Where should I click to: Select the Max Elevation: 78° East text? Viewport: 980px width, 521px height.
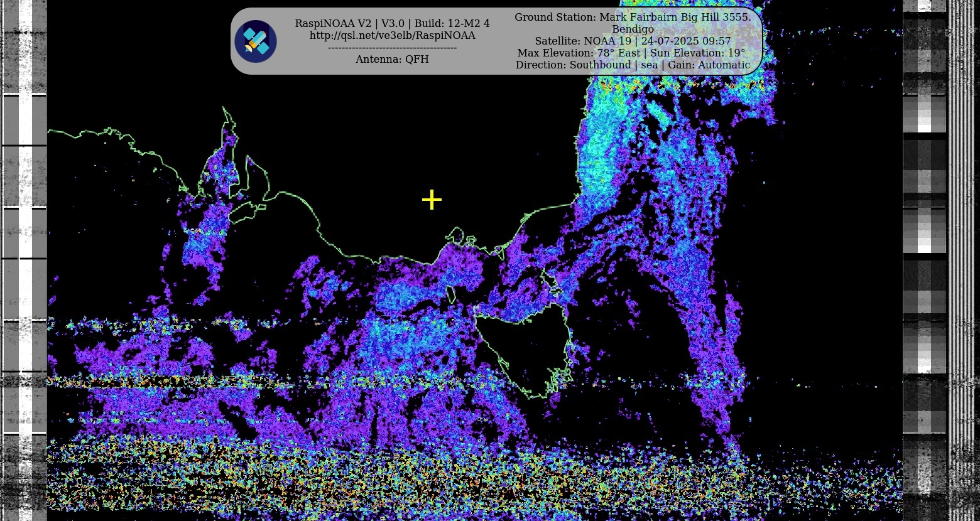click(x=578, y=53)
